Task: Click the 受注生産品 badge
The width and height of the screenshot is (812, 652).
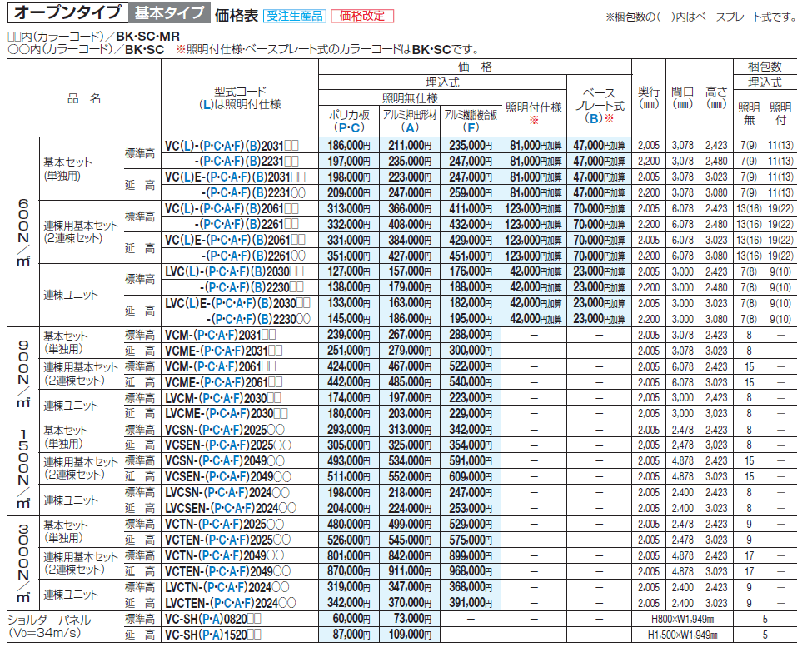Action: click(x=293, y=15)
